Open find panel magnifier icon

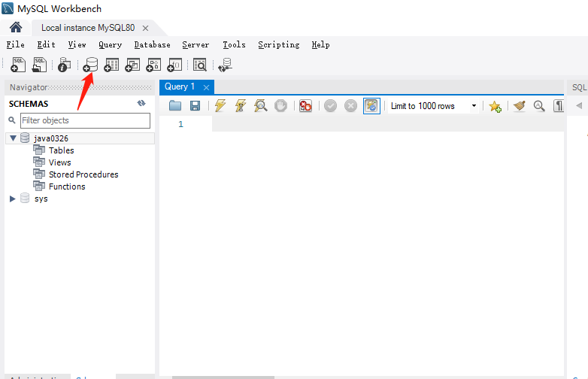539,106
